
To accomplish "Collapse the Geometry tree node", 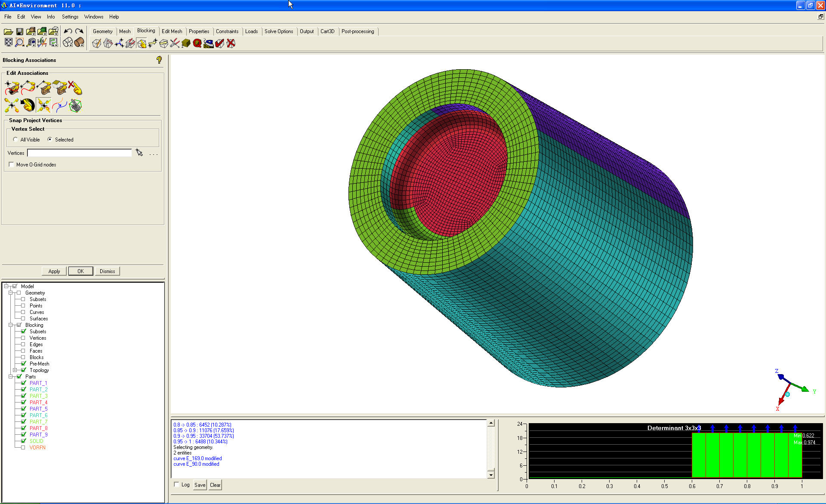I will tap(10, 293).
